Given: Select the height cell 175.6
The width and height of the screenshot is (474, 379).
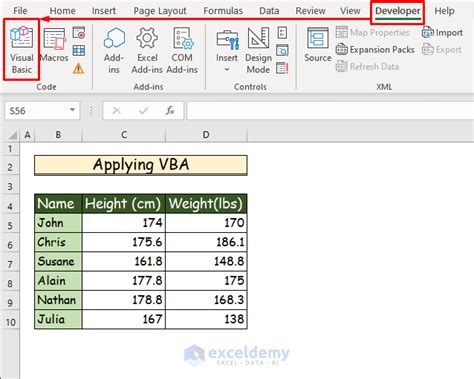Looking at the screenshot, I should (124, 242).
